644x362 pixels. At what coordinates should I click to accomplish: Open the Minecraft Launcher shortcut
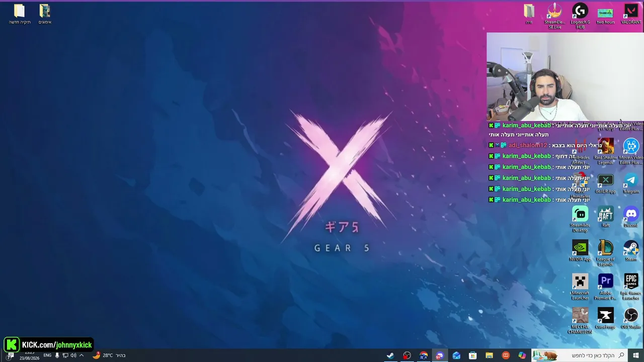point(580,287)
